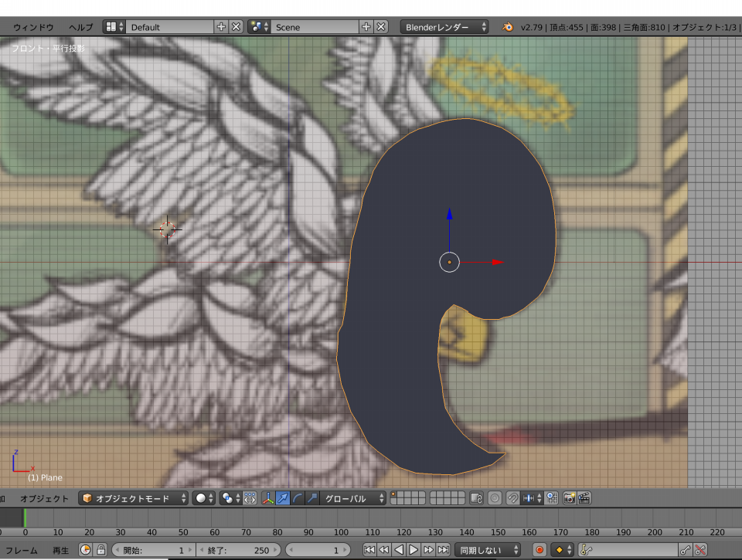Open the ヘルプ menu
The height and width of the screenshot is (560, 742).
click(81, 27)
